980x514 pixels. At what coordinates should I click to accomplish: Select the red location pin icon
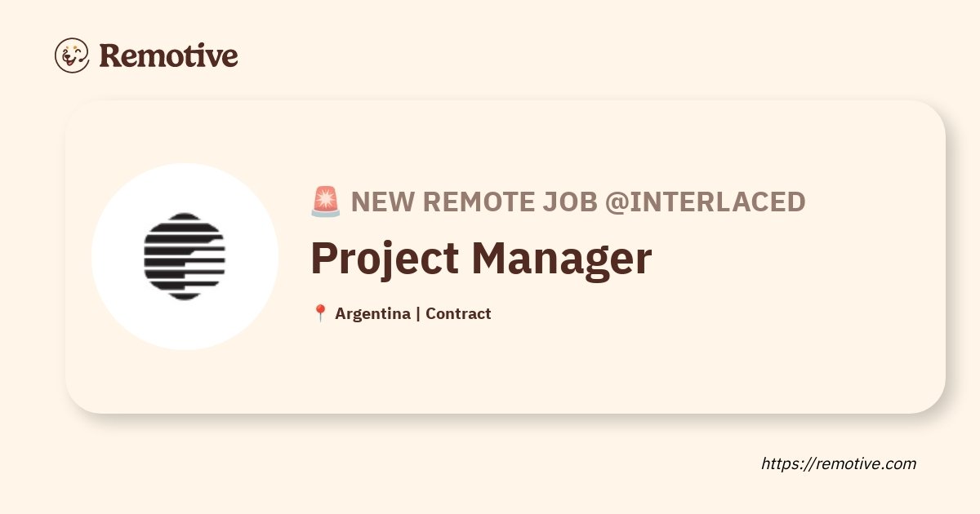pyautogui.click(x=320, y=313)
